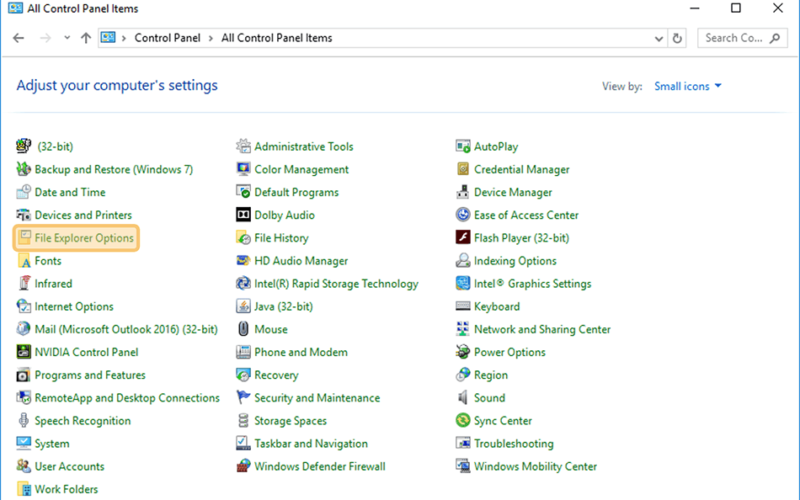Screen dimensions: 800x500
Task: Go to Control Panel in the breadcrumb
Action: point(167,38)
